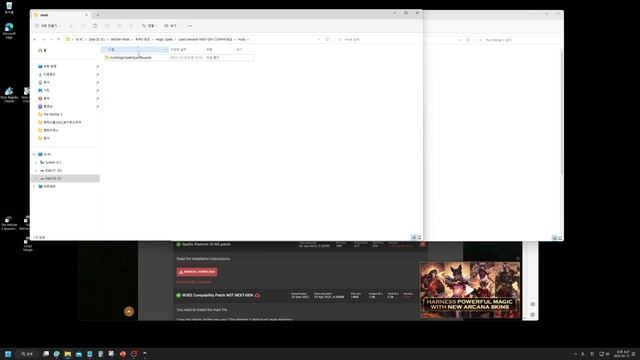Click the search box in the front Explorer window

click(377, 40)
